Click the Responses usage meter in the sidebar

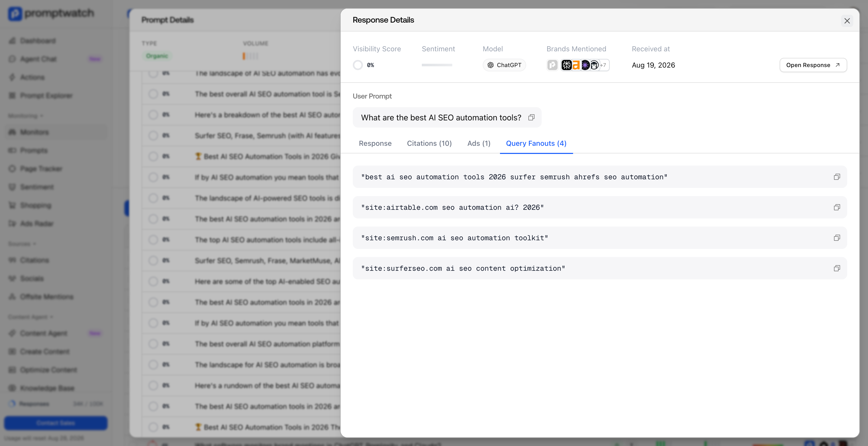(56, 404)
